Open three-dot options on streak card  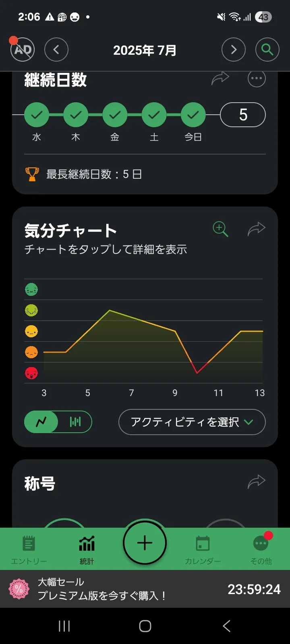click(257, 78)
